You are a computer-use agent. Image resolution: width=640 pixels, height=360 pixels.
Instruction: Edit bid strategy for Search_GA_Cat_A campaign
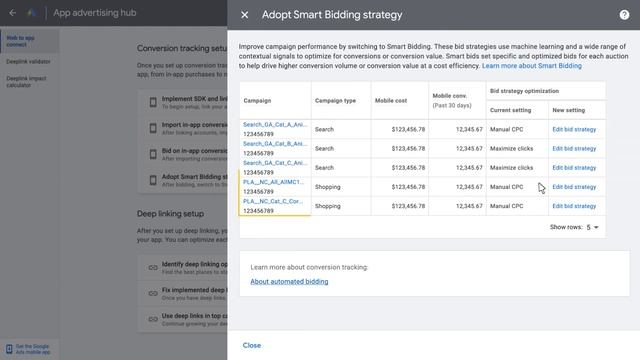coord(574,129)
